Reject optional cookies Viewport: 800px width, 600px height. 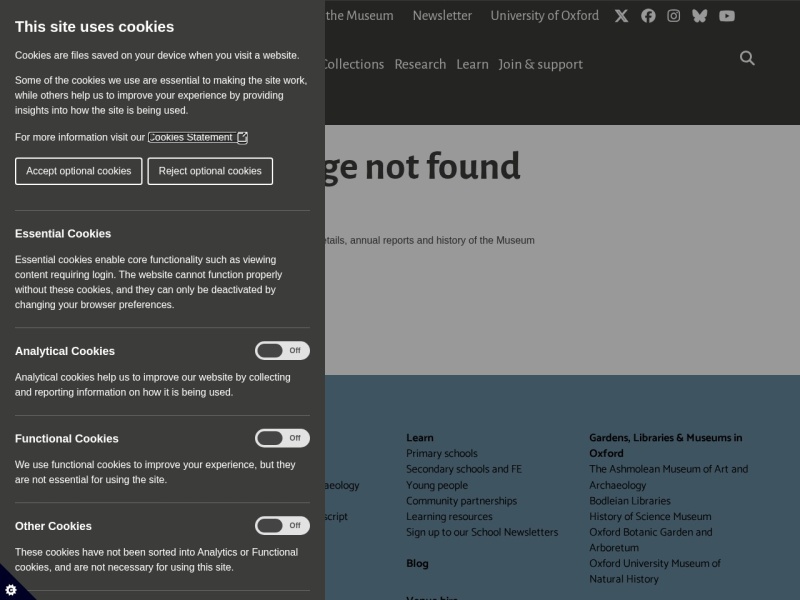click(x=210, y=171)
